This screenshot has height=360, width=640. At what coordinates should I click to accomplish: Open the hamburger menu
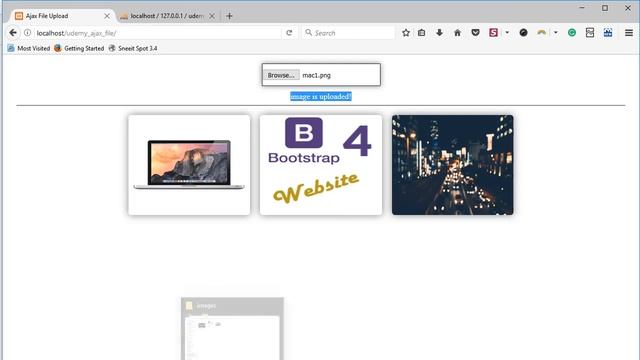tap(629, 33)
